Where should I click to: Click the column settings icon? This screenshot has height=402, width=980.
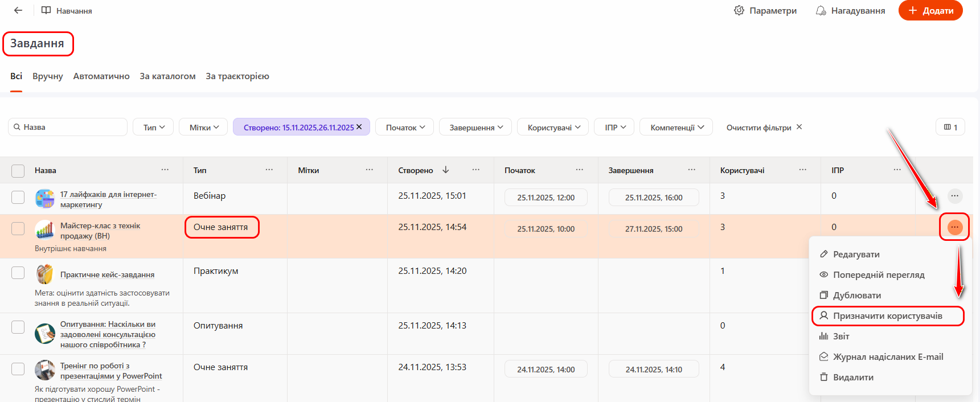point(950,127)
